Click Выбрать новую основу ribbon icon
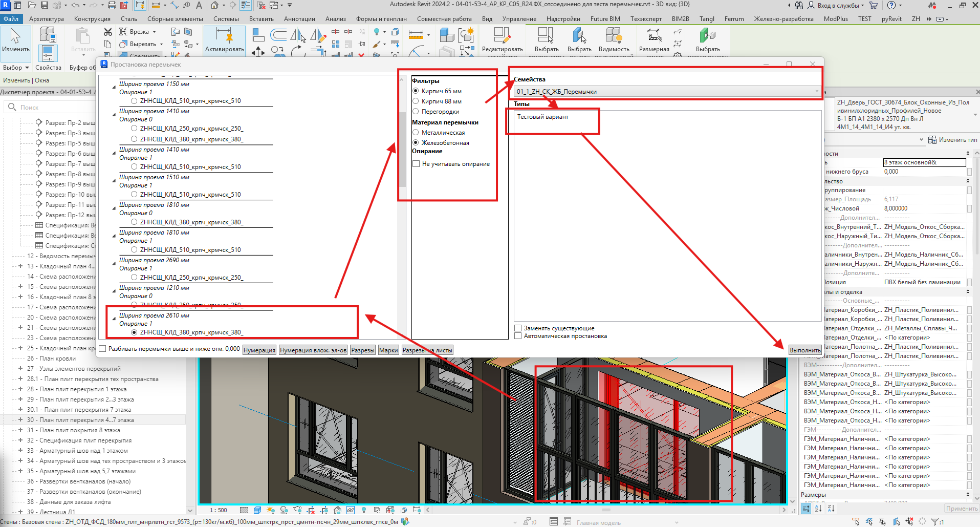 (708, 41)
